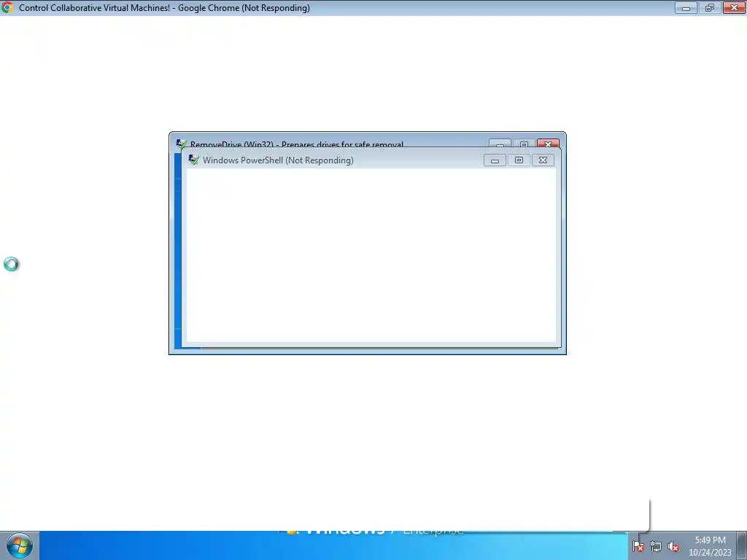747x560 pixels.
Task: Minimize the RemoveDrive window
Action: tap(500, 144)
